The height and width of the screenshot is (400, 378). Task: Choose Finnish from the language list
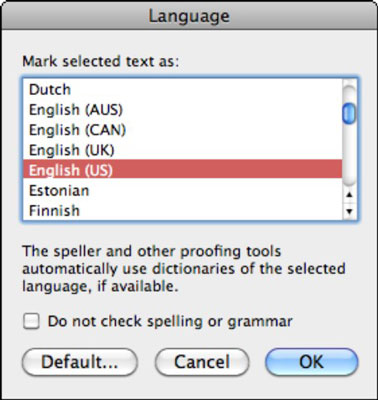coord(183,210)
